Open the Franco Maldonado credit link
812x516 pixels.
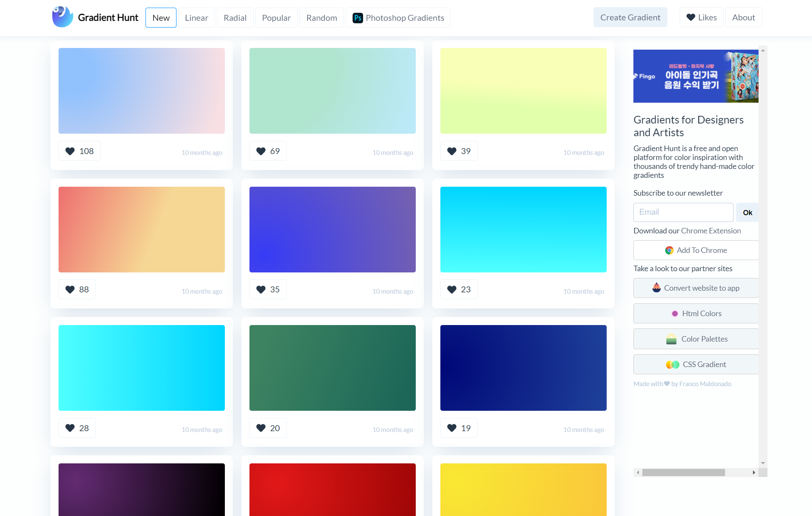point(705,384)
